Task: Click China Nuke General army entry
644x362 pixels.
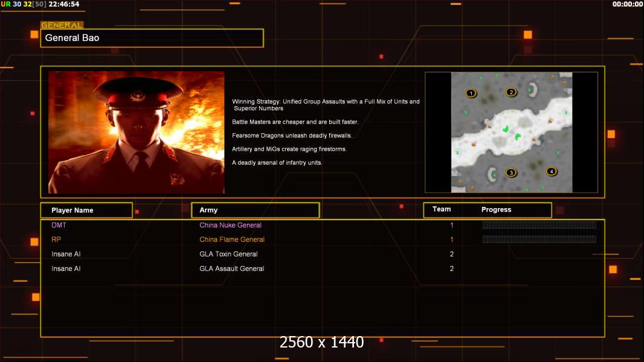Action: pos(230,225)
